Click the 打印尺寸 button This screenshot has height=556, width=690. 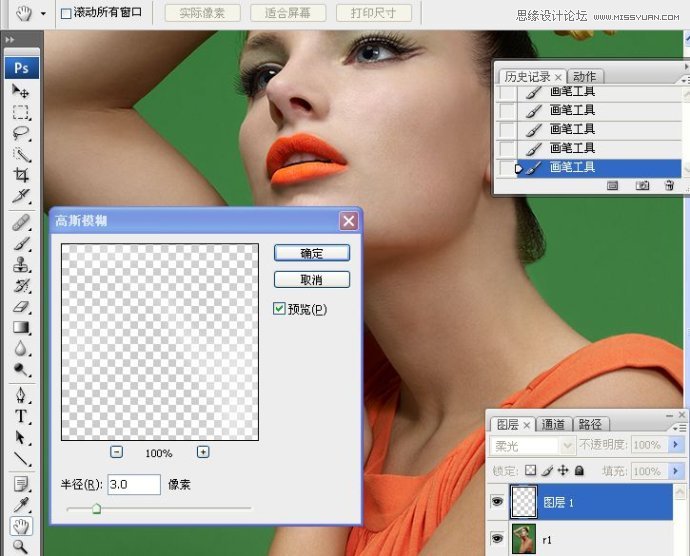coord(374,13)
